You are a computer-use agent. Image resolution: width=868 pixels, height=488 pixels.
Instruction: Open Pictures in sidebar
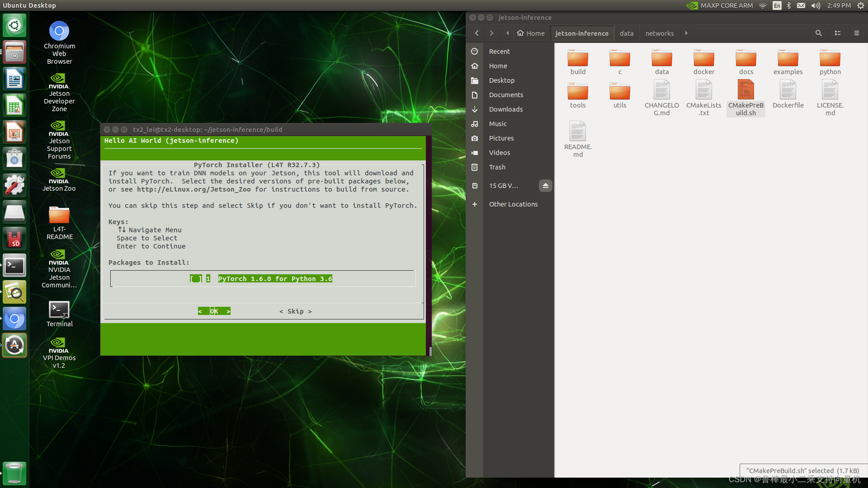(x=510, y=138)
